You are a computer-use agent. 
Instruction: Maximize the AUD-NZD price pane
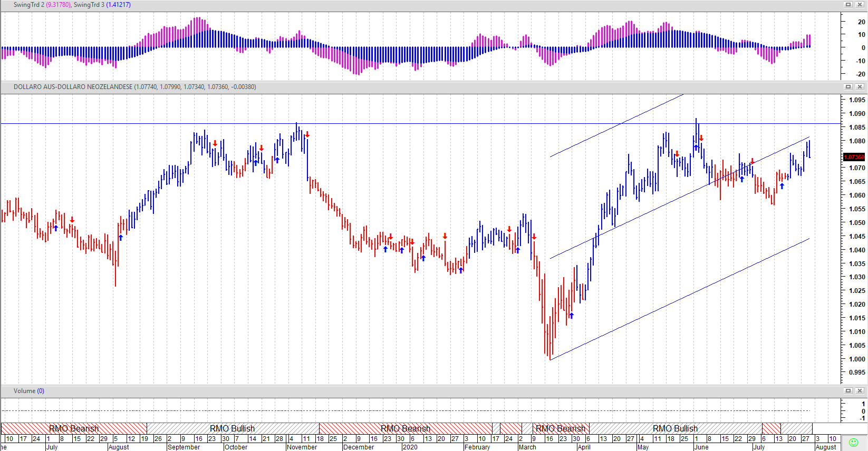click(x=848, y=87)
